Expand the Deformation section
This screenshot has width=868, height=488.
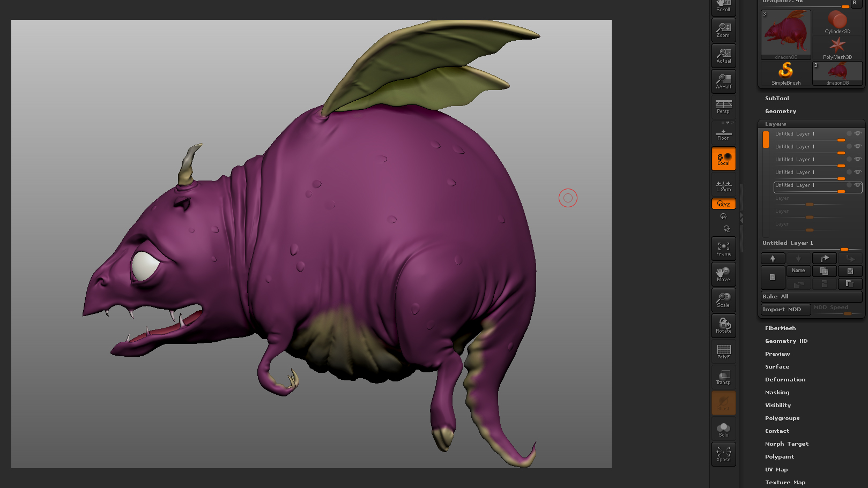(785, 380)
